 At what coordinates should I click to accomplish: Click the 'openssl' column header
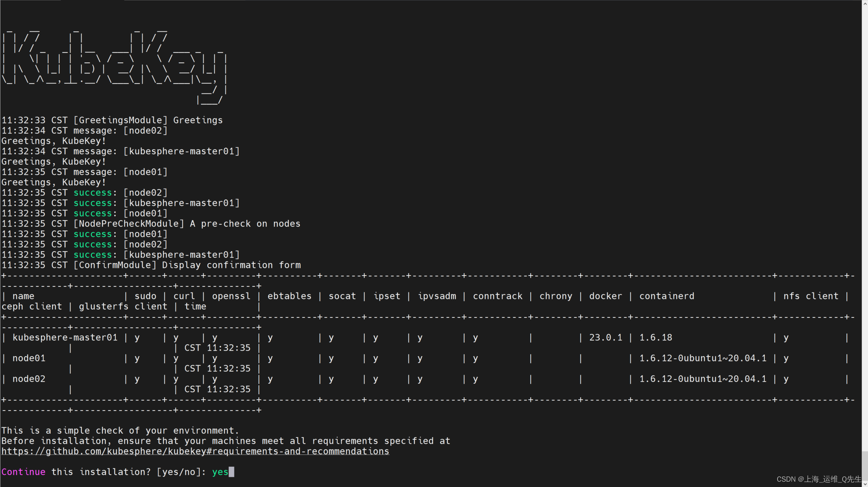point(231,296)
